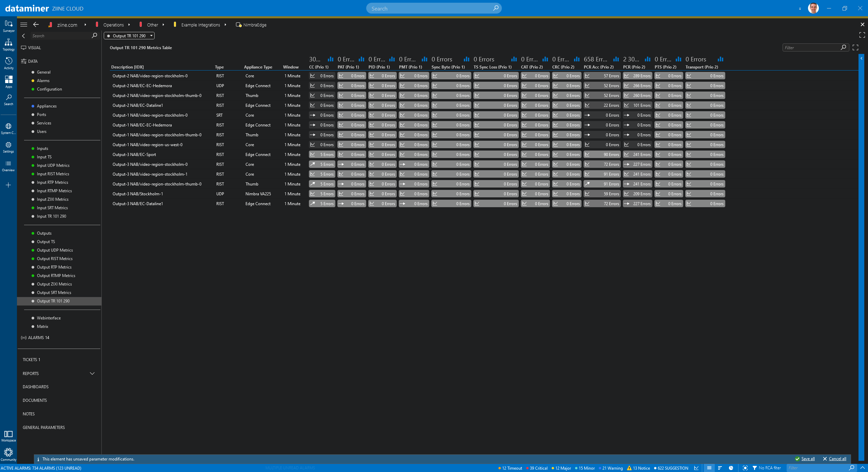The image size is (868, 472).
Task: Open the histogram icon for PCR Acc column
Action: (x=616, y=59)
